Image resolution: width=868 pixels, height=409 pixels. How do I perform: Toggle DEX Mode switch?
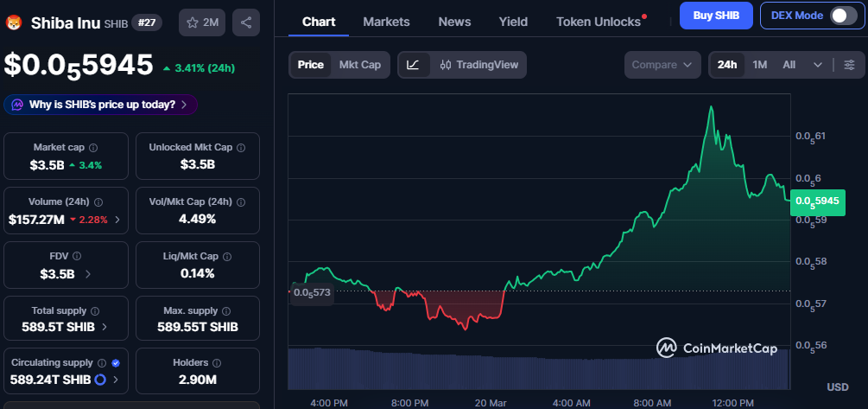(844, 16)
